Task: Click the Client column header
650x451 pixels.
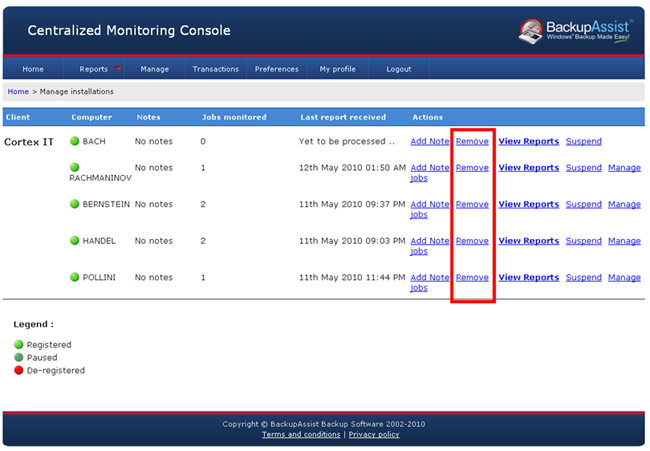Action: click(18, 117)
